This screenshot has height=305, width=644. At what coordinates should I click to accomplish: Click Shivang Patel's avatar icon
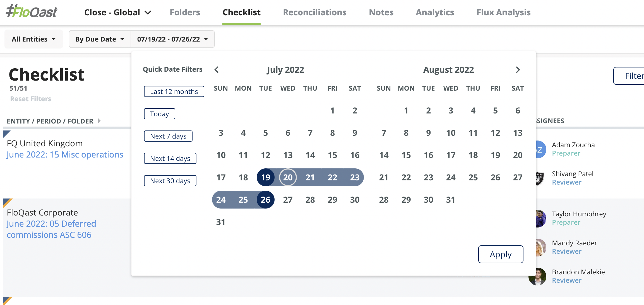[540, 178]
